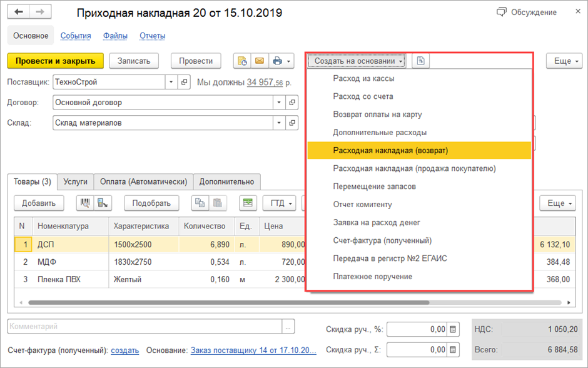
Task: Choose Отчет комитенту menu item
Action: (x=419, y=205)
